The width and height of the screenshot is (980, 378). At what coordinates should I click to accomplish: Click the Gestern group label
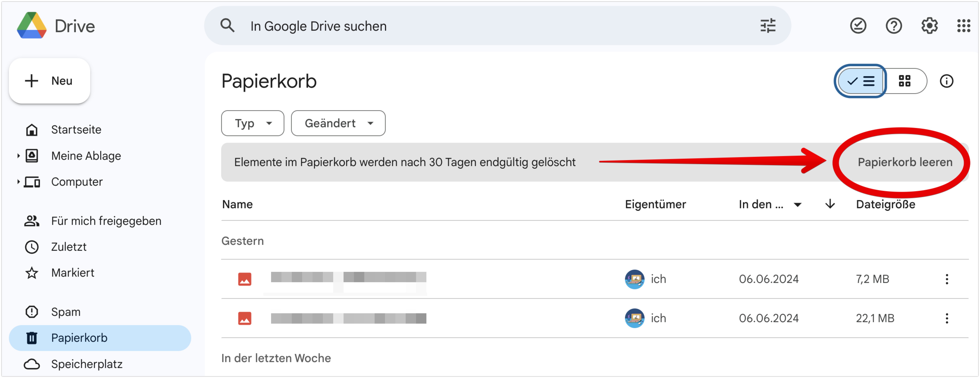pyautogui.click(x=242, y=241)
